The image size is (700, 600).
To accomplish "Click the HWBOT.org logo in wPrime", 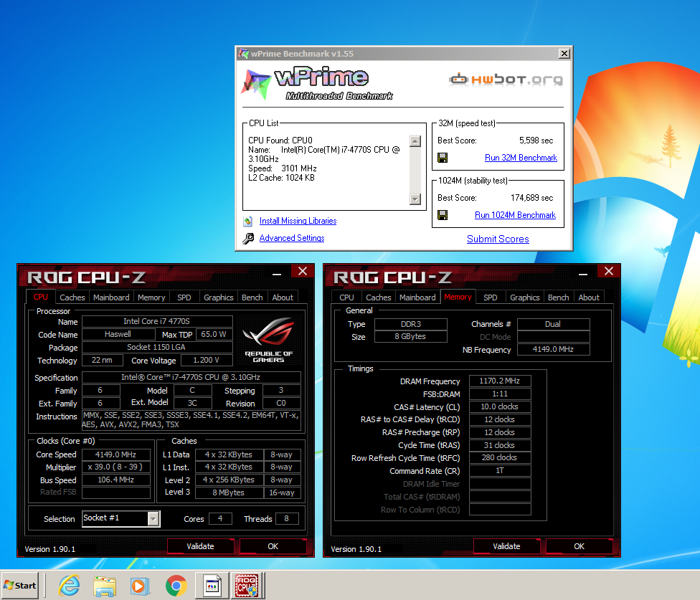I will click(x=506, y=80).
